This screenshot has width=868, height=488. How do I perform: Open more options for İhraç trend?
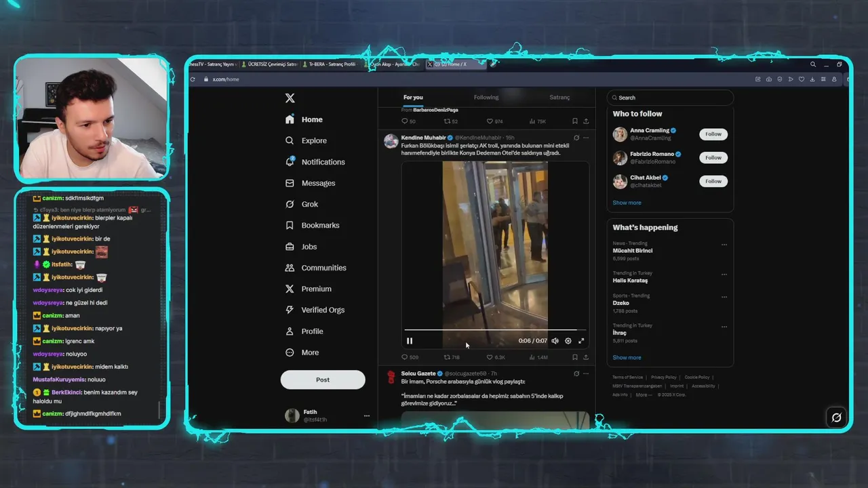(x=724, y=327)
